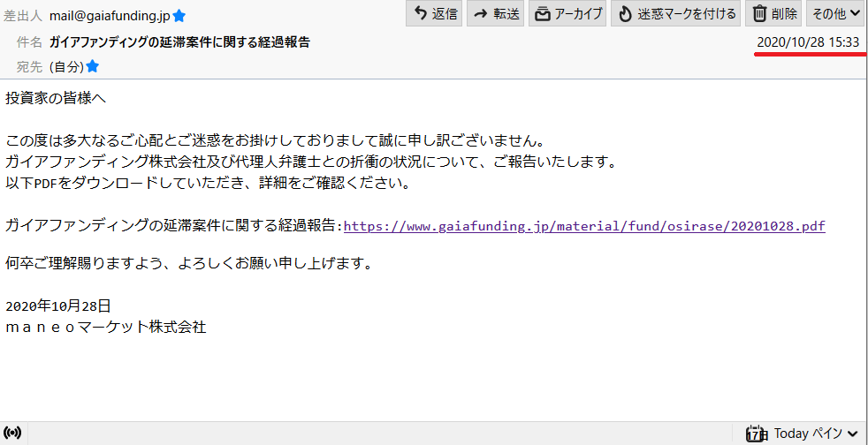Viewport: 868px width, 445px height.
Task: Archive this message with アーカイブ
Action: pos(567,14)
